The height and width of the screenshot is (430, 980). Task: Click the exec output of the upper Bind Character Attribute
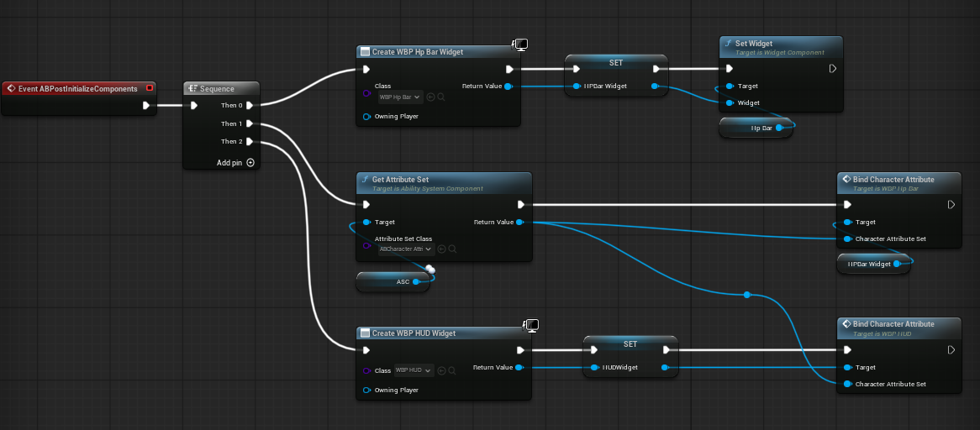pos(951,204)
